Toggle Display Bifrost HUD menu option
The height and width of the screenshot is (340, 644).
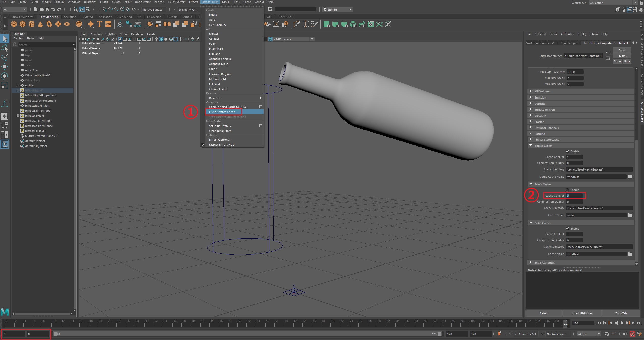tap(221, 145)
